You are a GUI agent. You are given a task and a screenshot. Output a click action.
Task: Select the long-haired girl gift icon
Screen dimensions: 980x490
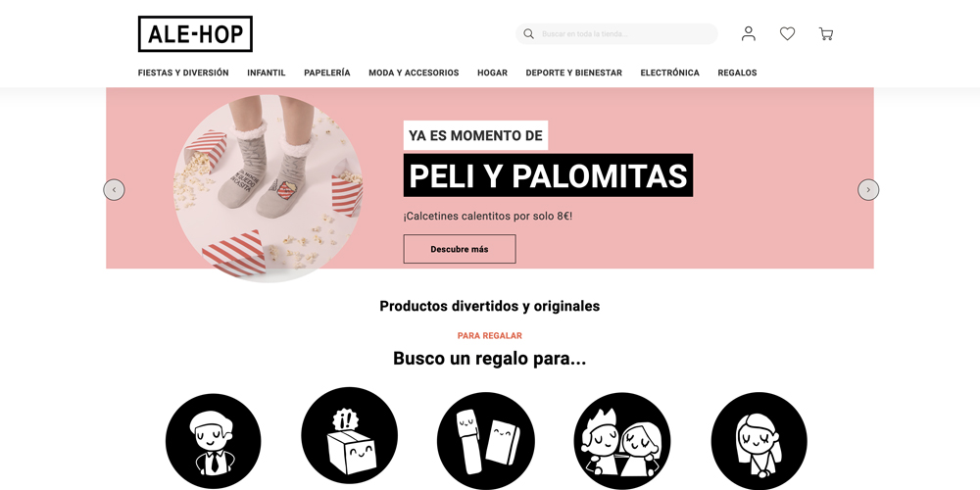pos(759,441)
